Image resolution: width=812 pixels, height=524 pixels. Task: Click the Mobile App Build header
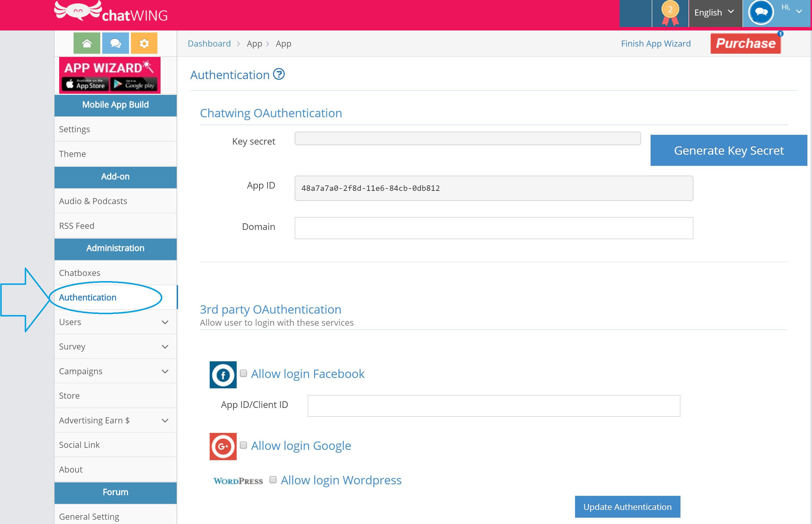[x=116, y=105]
